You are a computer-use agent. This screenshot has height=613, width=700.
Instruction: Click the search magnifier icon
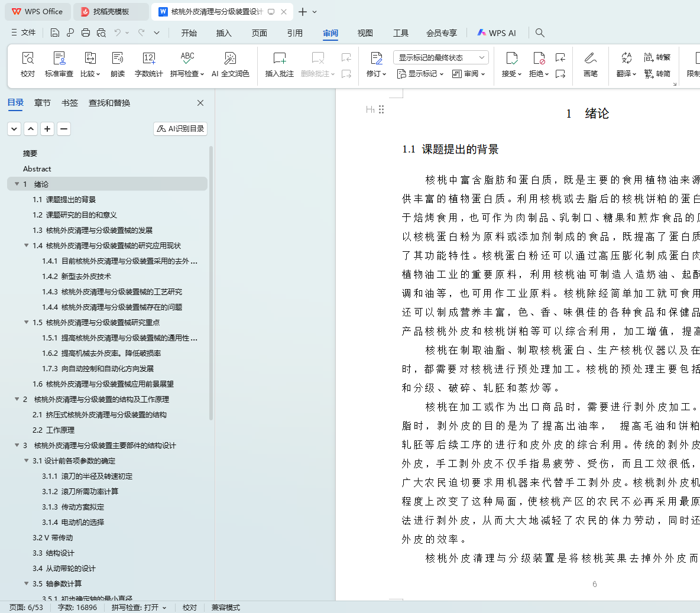click(540, 33)
